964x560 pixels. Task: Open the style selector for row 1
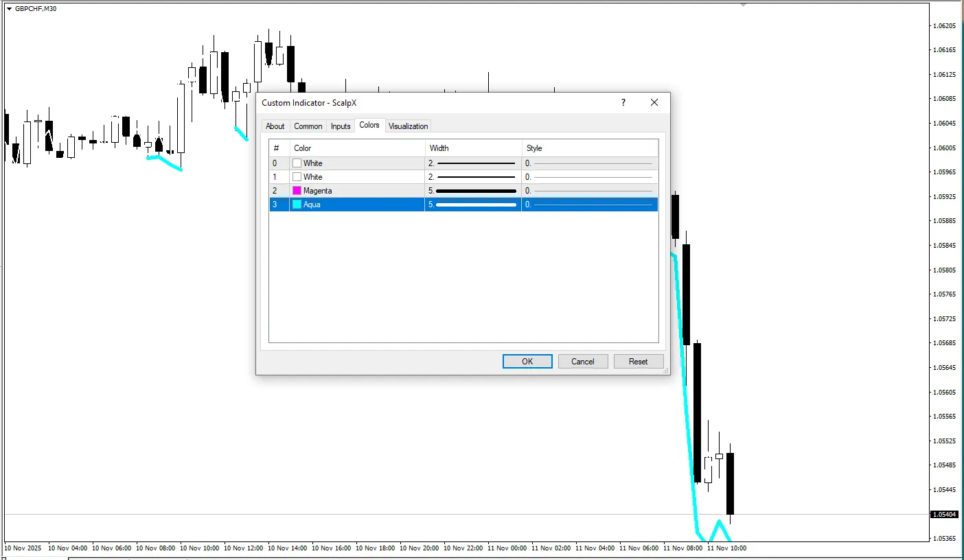pos(590,177)
